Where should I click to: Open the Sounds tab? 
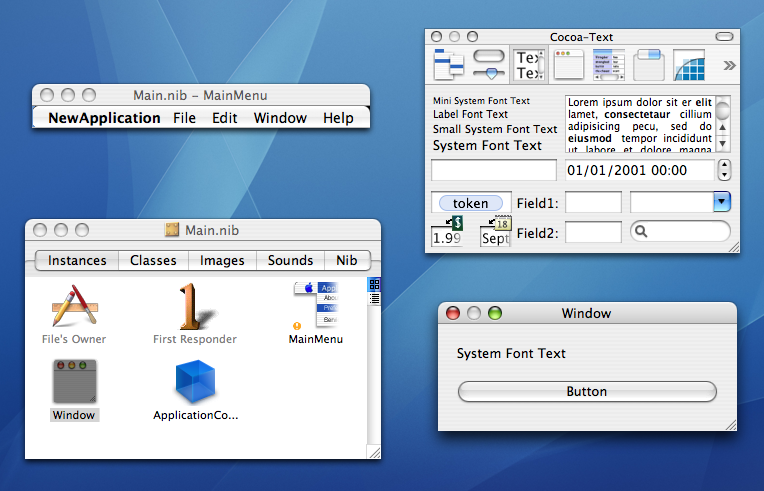(290, 261)
